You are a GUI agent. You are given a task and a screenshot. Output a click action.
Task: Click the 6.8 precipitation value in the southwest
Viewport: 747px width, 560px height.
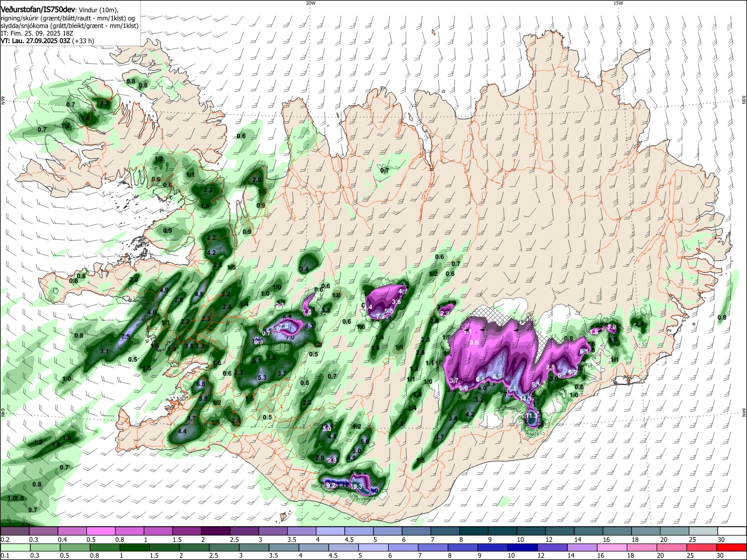tap(201, 384)
